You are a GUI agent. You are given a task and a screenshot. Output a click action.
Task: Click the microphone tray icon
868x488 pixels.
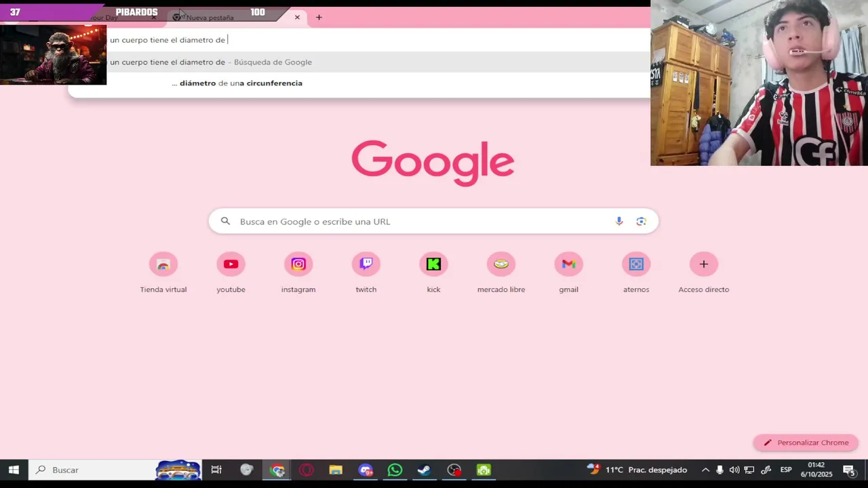pos(719,470)
